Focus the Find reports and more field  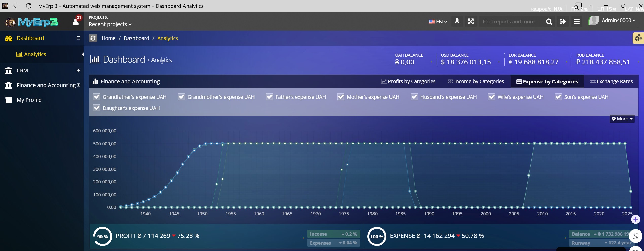point(511,22)
